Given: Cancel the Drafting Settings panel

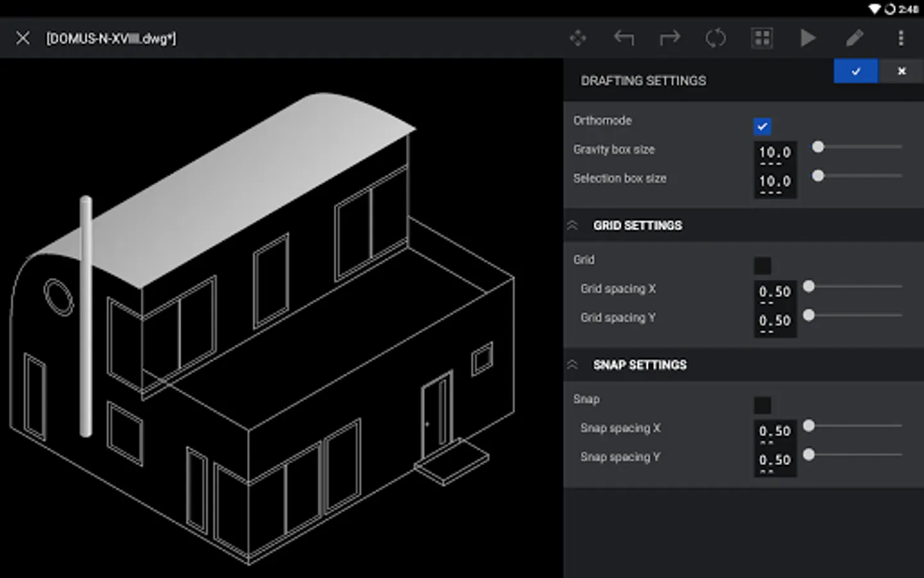Looking at the screenshot, I should 902,71.
